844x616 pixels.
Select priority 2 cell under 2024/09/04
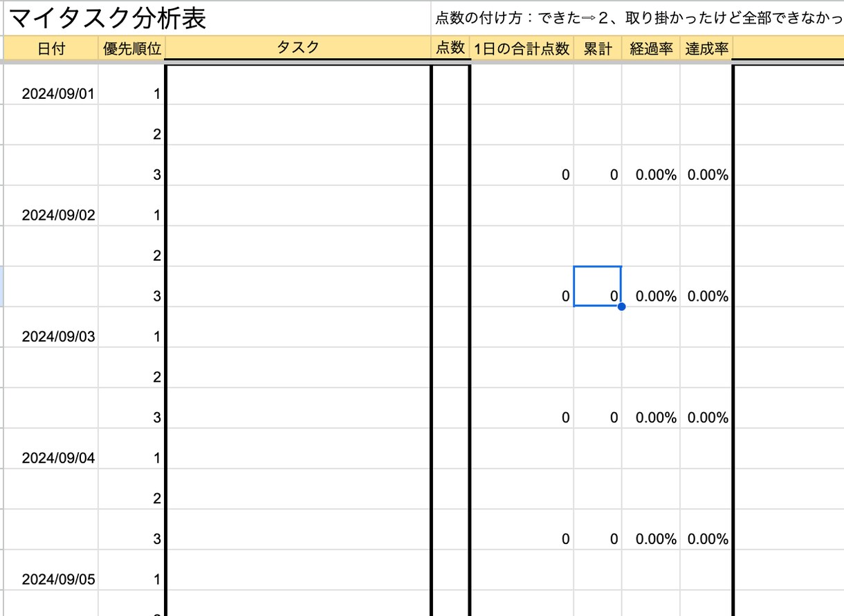coord(131,489)
